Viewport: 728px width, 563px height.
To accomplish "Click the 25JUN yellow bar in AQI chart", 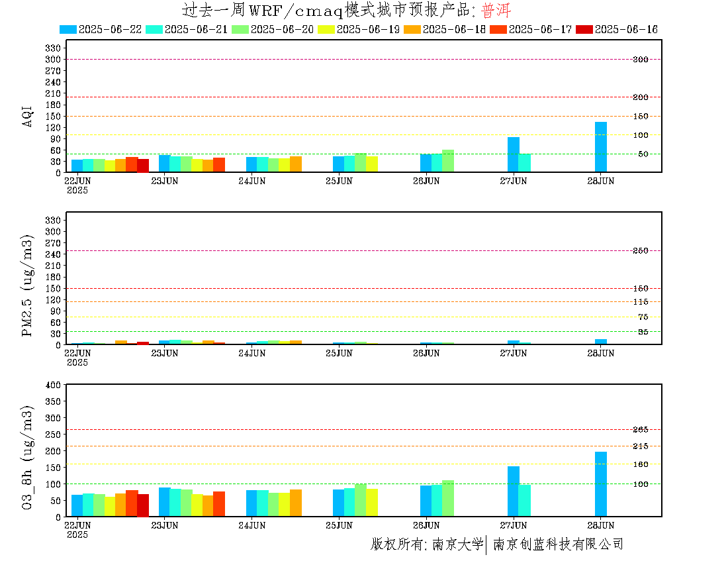I will 372,164.
